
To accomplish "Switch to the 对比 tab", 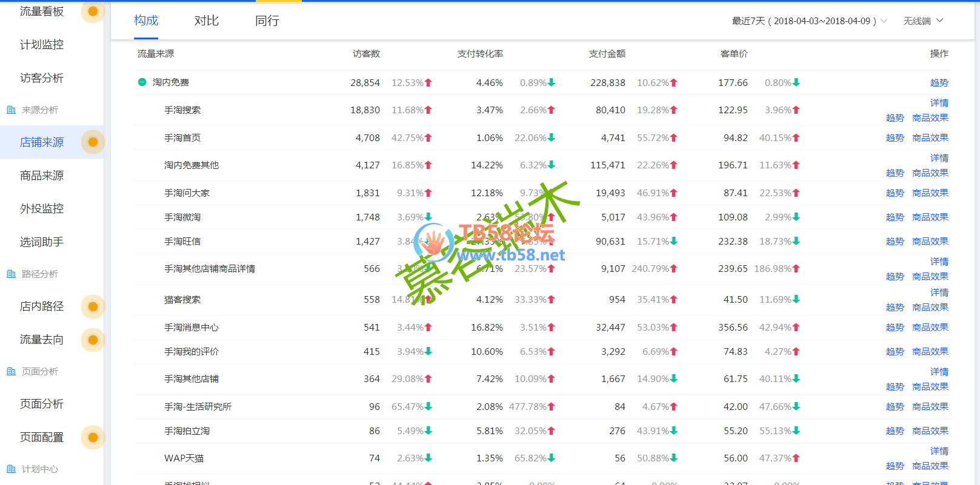I will click(206, 21).
